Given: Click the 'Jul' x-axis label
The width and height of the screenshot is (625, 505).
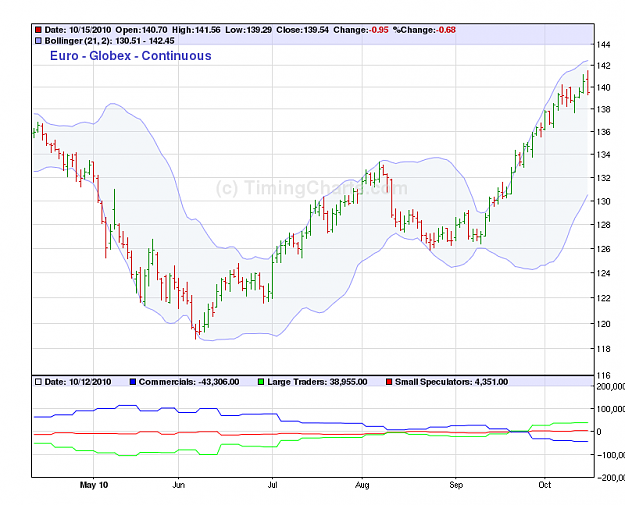Looking at the screenshot, I should [272, 485].
